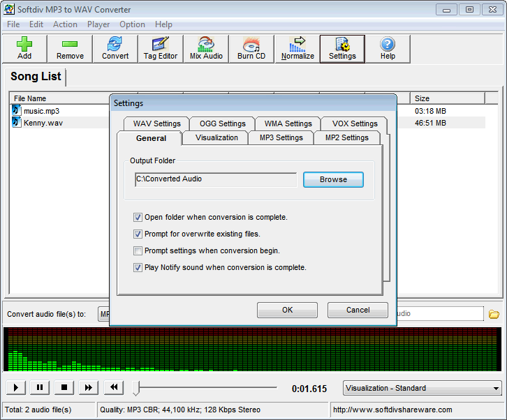Click the File Name column header
This screenshot has height=420, width=507.
coord(60,98)
